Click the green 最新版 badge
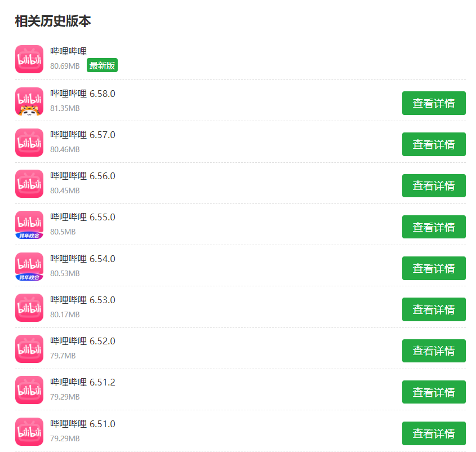Image resolution: width=476 pixels, height=452 pixels. pos(102,65)
